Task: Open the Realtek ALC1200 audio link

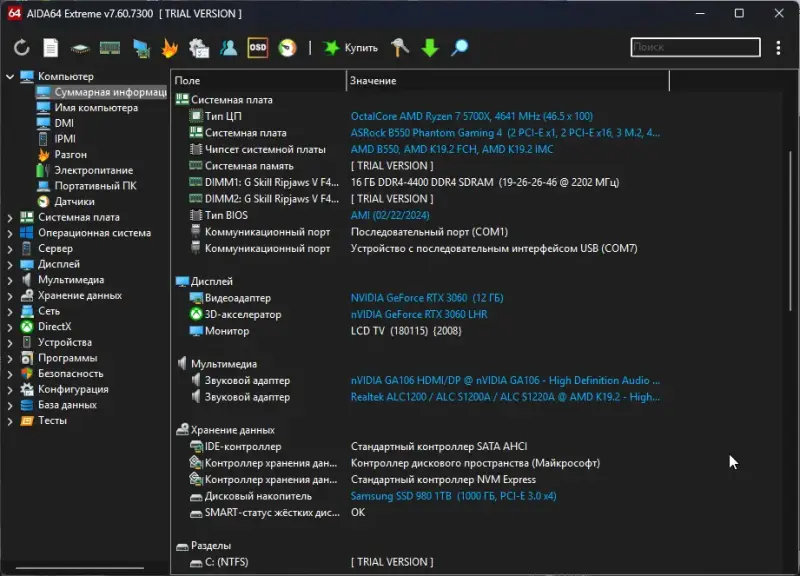Action: pos(505,397)
